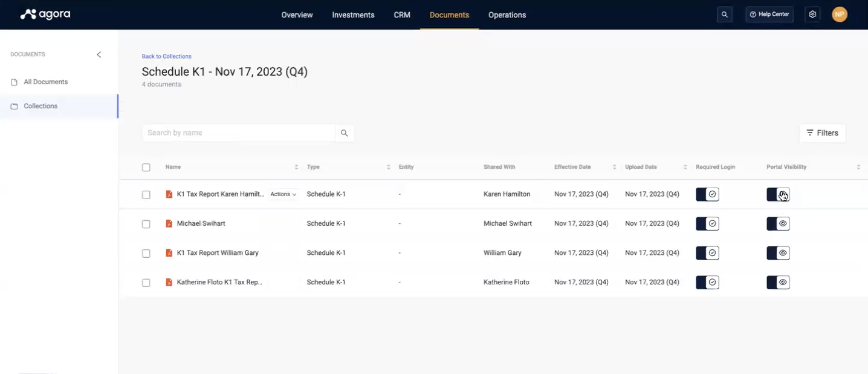Toggle Portal Visibility for Karen Hamilton

pyautogui.click(x=778, y=194)
